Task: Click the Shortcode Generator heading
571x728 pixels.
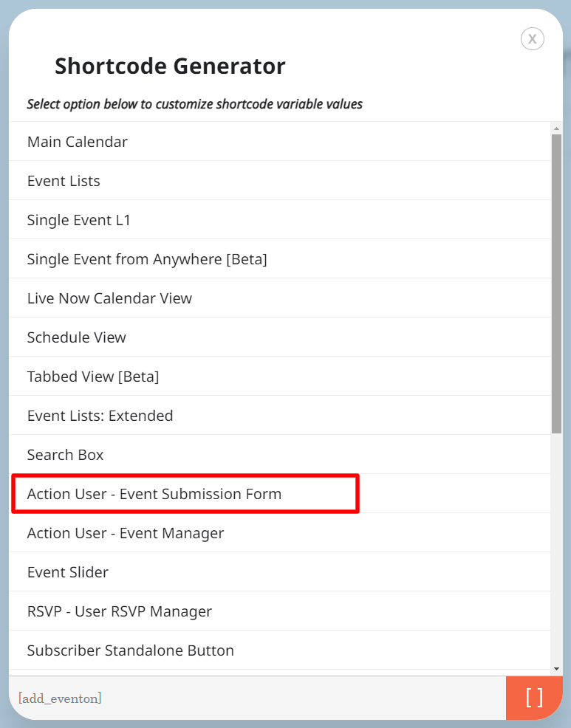Action: [x=168, y=66]
